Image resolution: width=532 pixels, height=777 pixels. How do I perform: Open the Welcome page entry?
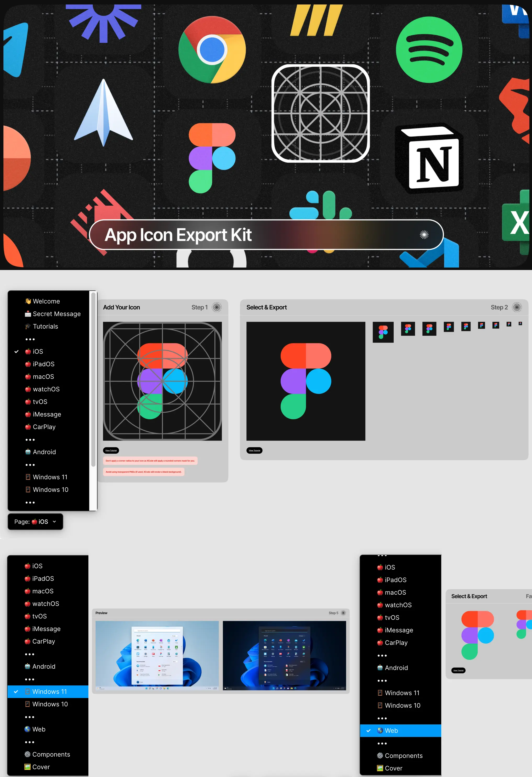[46, 301]
